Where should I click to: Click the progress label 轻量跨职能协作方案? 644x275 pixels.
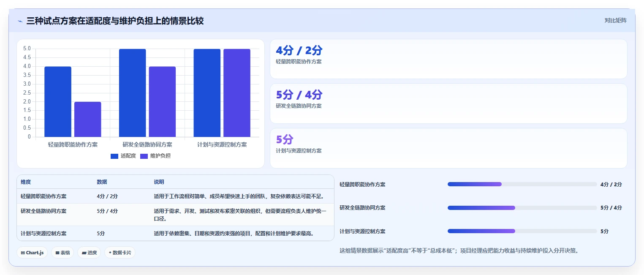[363, 185]
